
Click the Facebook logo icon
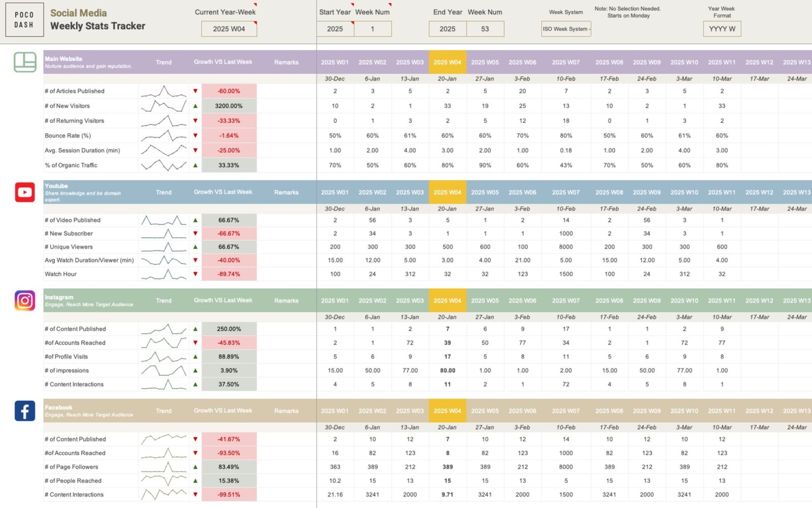pyautogui.click(x=25, y=410)
